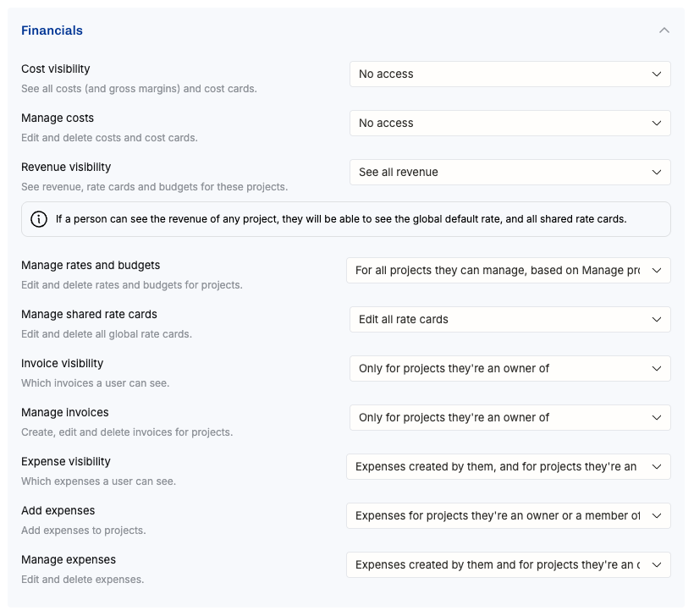Open the Manage costs dropdown
Image resolution: width=694 pixels, height=616 pixels.
click(x=509, y=123)
